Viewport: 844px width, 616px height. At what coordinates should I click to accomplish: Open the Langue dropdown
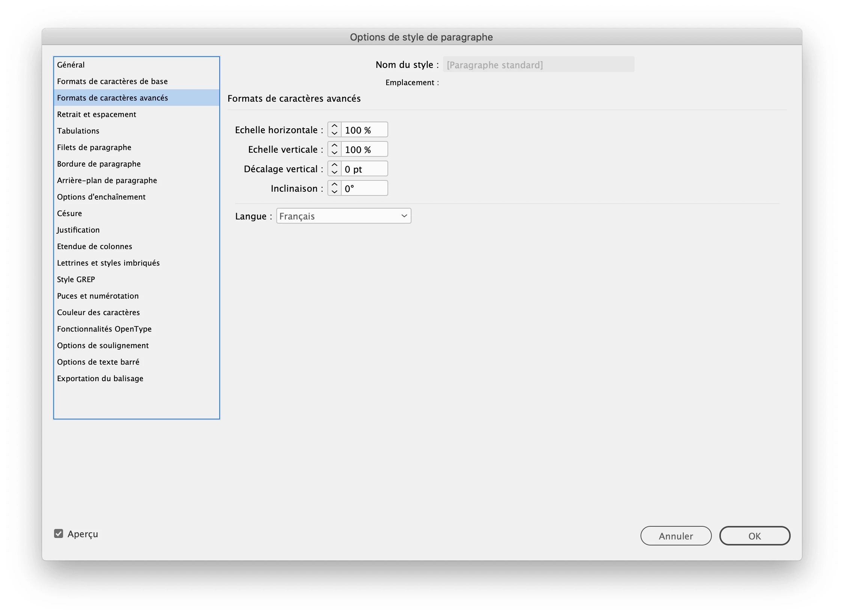[344, 216]
